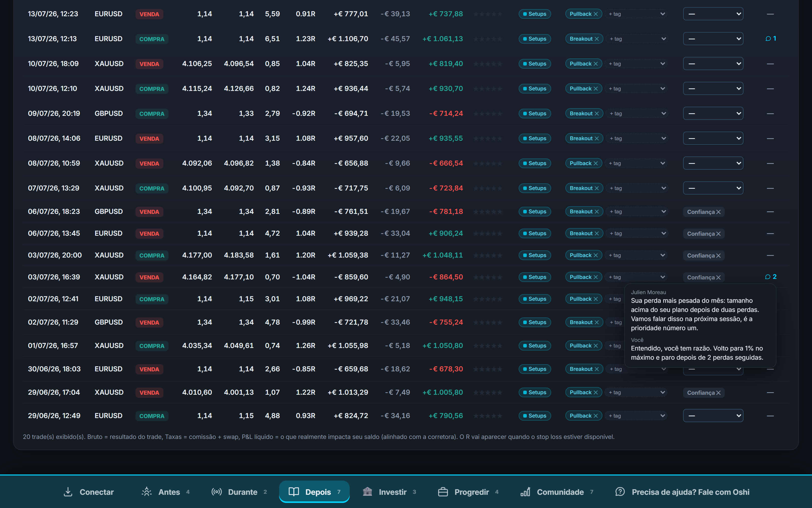Click the Depois open-book icon

point(294,492)
